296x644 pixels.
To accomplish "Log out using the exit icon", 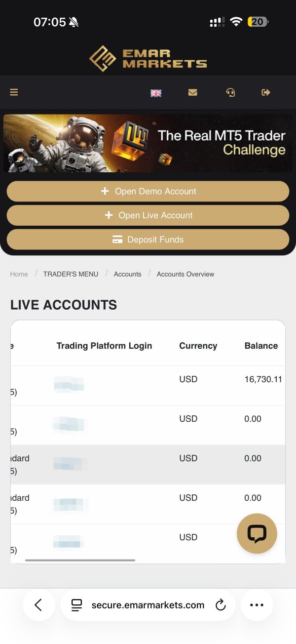I will pyautogui.click(x=266, y=92).
